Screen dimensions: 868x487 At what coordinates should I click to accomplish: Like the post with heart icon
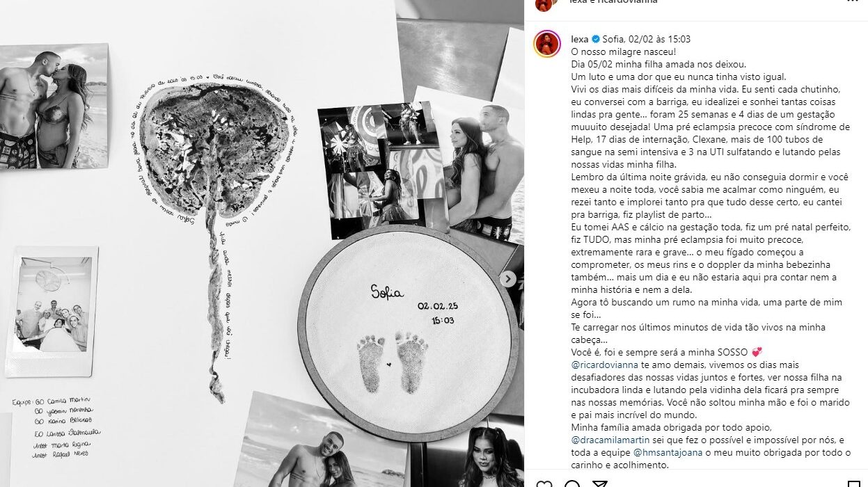(x=544, y=484)
